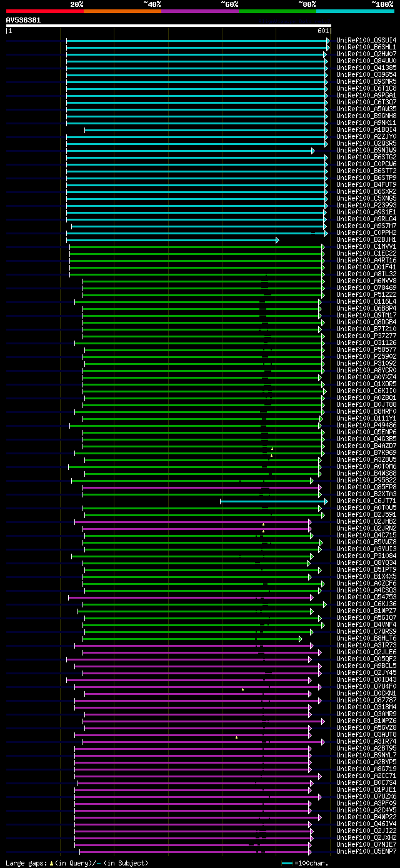Select label UniRef100_B9NIW9

[366, 150]
